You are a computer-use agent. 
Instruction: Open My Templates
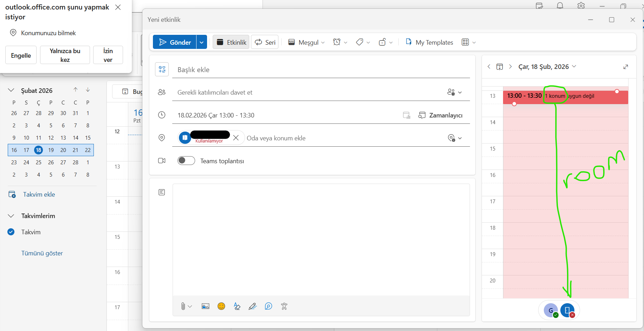(x=429, y=42)
